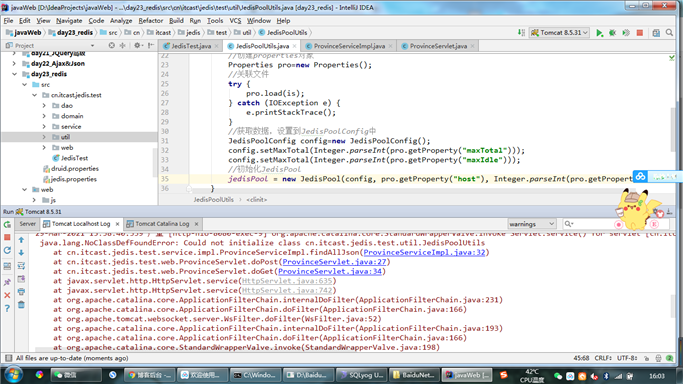The width and height of the screenshot is (683, 384).
Task: Toggle tool window bars at status bar corner
Action: [8, 358]
